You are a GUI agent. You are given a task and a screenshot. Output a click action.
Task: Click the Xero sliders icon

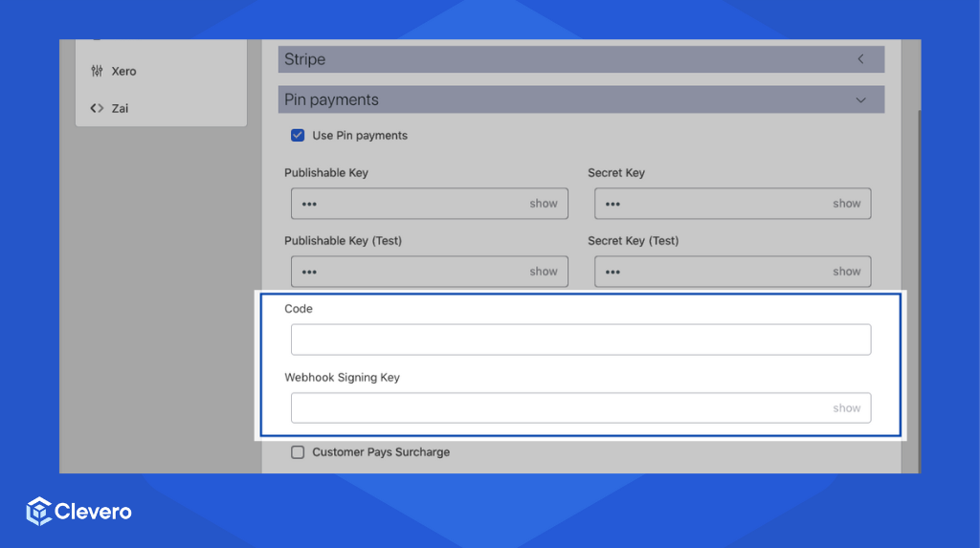[97, 71]
